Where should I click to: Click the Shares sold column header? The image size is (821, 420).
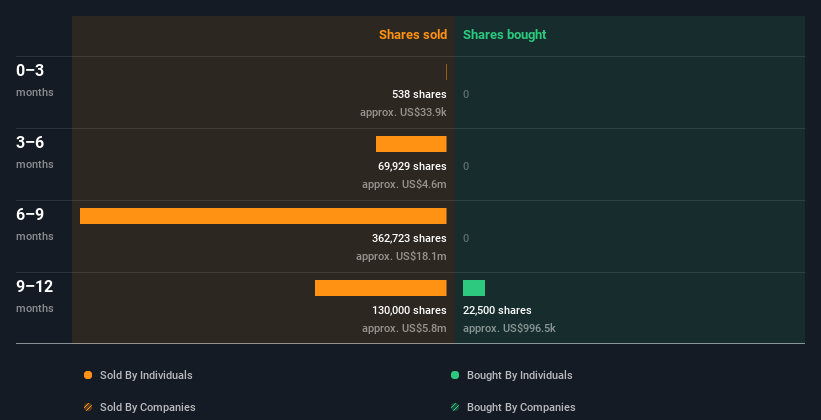point(413,35)
